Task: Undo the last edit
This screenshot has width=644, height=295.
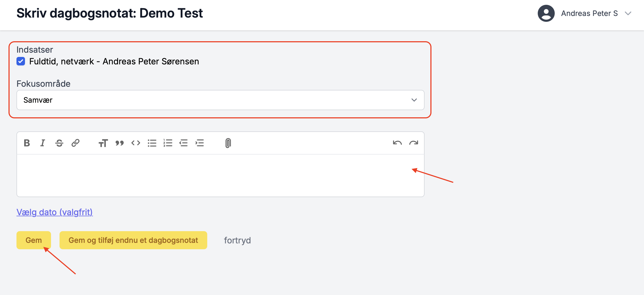Action: (x=397, y=143)
